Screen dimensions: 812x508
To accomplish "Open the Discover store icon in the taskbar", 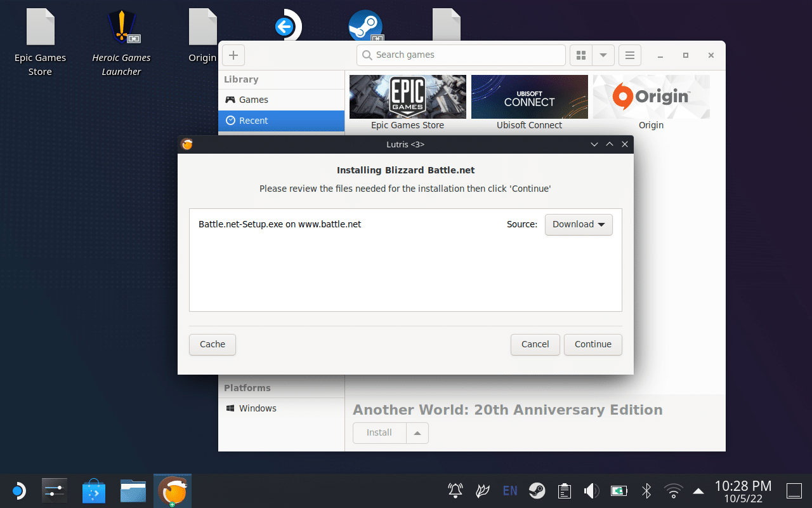I will coord(94,491).
